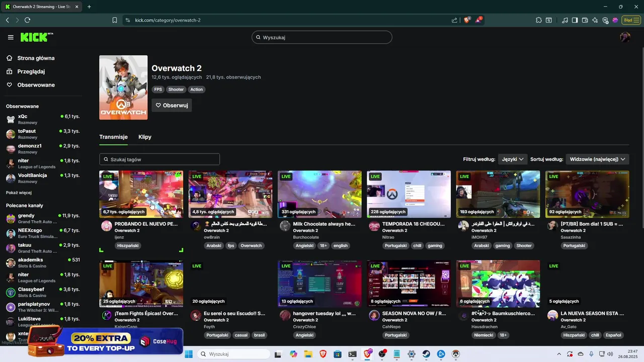Screen dimensions: 644x362
Task: Open the Milk Chocolate stream thumbnail
Action: point(319,194)
